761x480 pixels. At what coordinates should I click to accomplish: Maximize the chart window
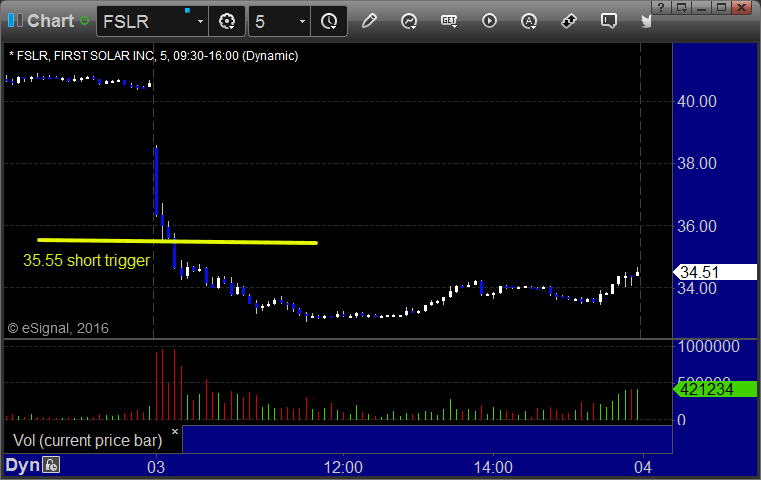coord(721,7)
